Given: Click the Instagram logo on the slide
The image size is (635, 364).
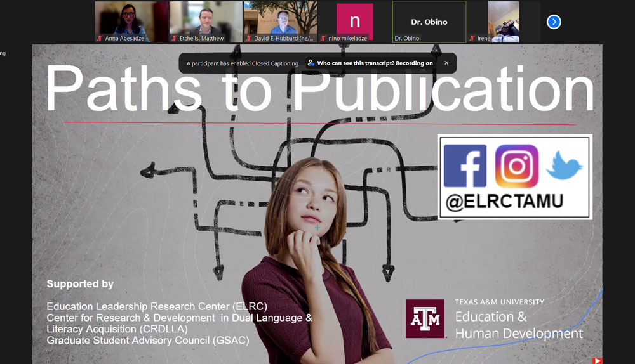Looking at the screenshot, I should click(516, 166).
